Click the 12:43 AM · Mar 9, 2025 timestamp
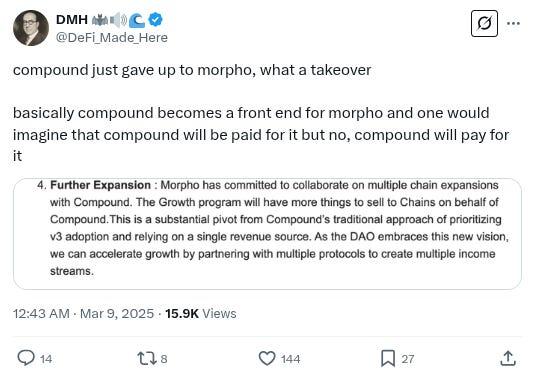The width and height of the screenshot is (536, 373). click(x=83, y=314)
